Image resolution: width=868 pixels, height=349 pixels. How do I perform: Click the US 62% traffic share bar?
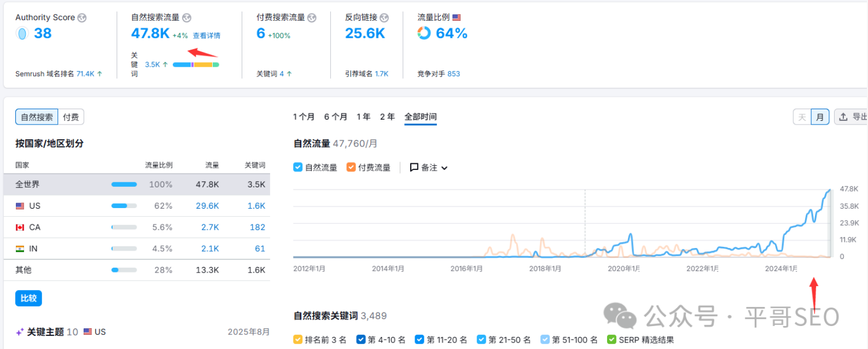tap(124, 206)
